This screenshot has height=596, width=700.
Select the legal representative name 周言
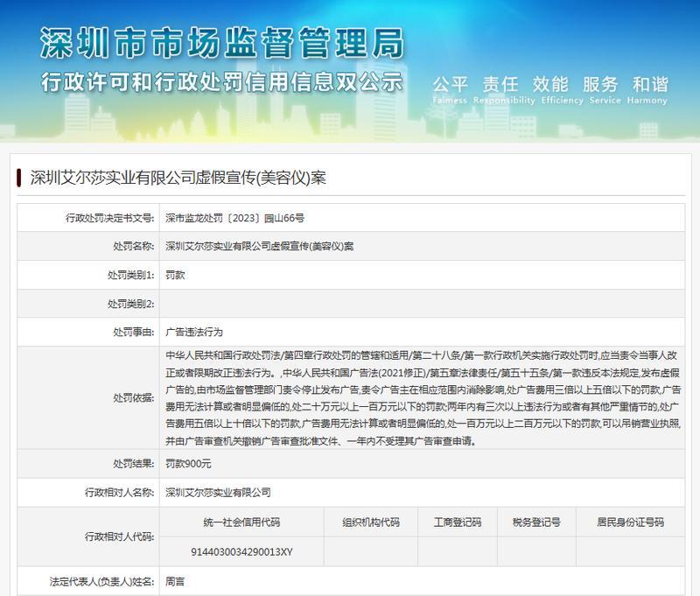tap(175, 582)
